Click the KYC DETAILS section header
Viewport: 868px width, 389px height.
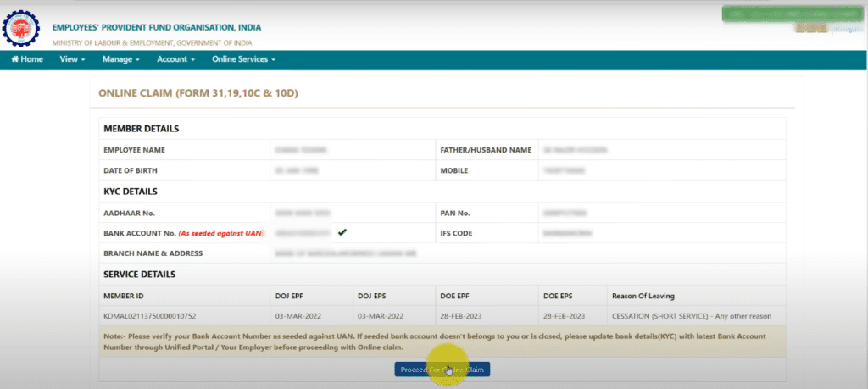coord(131,192)
